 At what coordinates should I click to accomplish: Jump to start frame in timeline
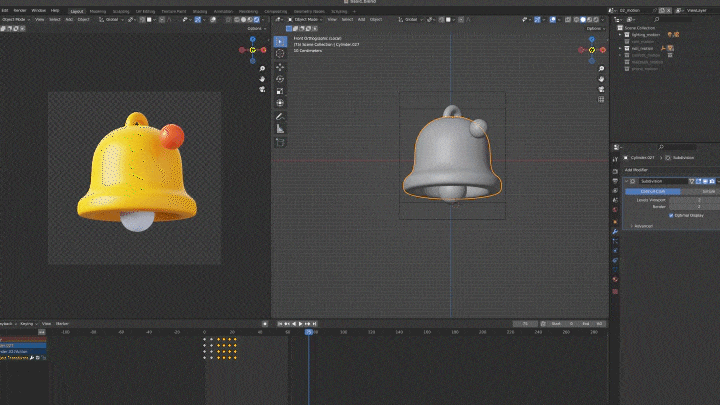[x=280, y=324]
